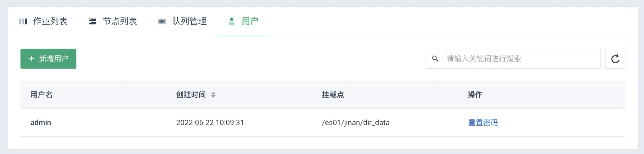
Task: Focus the keyword search input field
Action: (x=514, y=59)
